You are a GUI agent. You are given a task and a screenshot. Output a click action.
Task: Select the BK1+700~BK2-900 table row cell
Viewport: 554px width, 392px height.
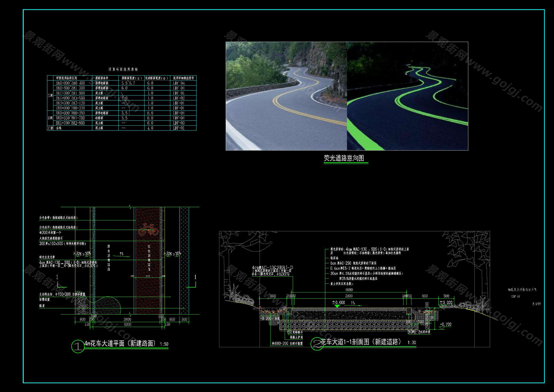point(70,123)
